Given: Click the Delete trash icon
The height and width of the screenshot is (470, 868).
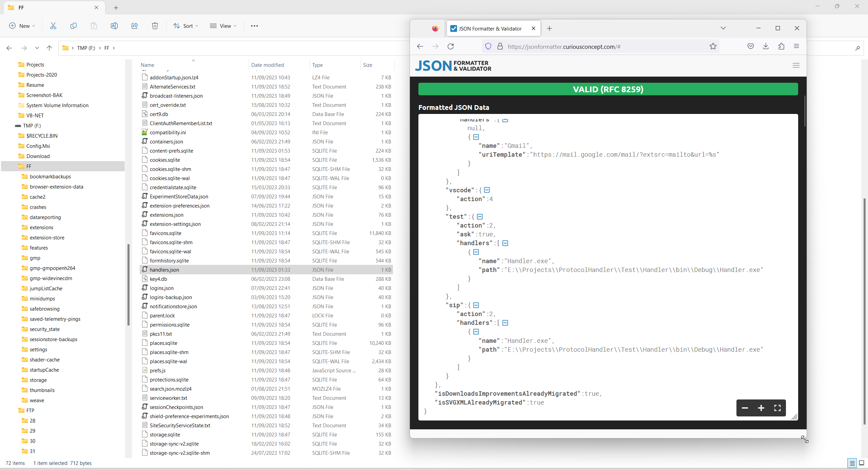Looking at the screenshot, I should pyautogui.click(x=155, y=26).
